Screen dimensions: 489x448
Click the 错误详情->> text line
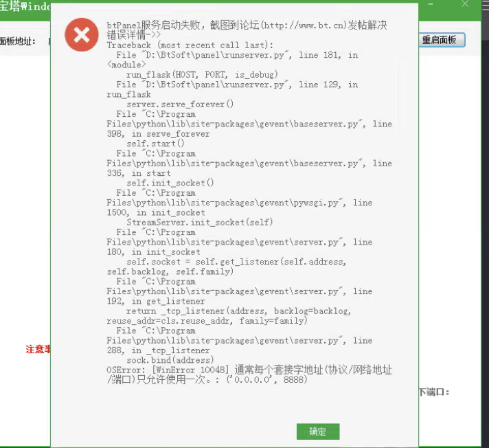134,35
